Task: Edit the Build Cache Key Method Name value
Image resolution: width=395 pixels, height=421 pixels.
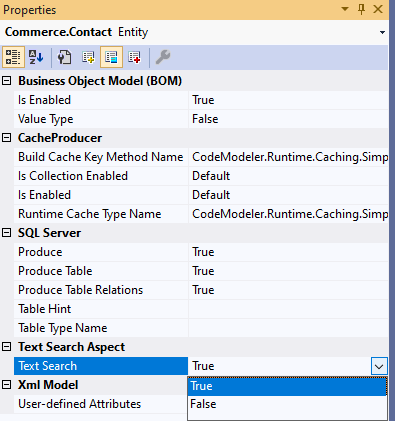Action: (288, 157)
